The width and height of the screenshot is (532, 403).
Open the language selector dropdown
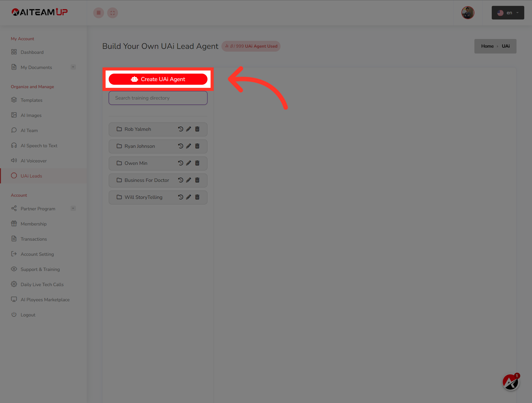click(508, 13)
